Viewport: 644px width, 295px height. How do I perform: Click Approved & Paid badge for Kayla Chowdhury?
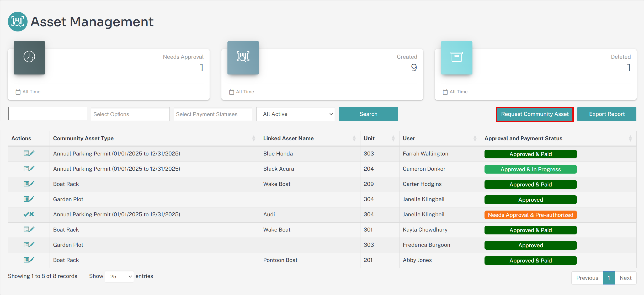530,230
